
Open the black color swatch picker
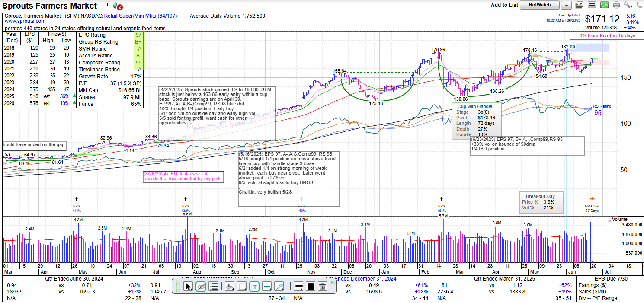pos(311,286)
